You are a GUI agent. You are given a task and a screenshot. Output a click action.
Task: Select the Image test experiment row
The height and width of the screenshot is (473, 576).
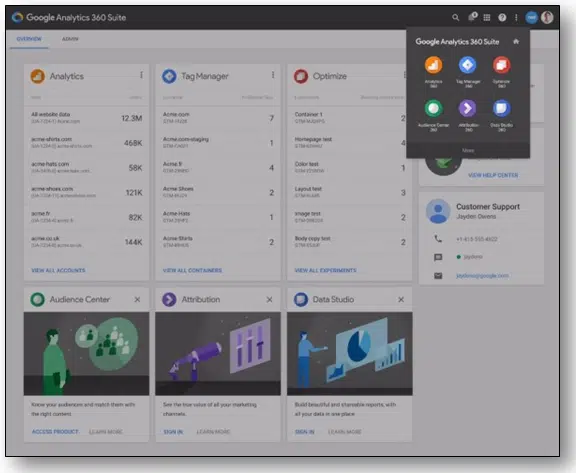(350, 217)
